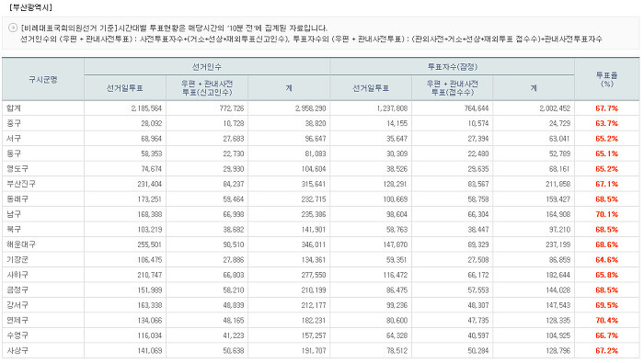Click the 65.8% turnout for 사하구
Viewport: 644px width, 363px height.
tap(606, 275)
